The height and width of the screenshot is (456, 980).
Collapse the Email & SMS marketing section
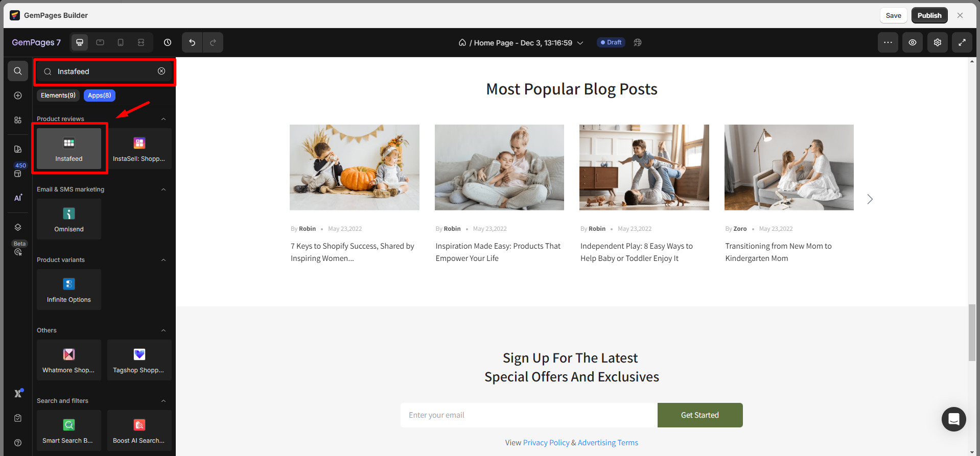[164, 189]
